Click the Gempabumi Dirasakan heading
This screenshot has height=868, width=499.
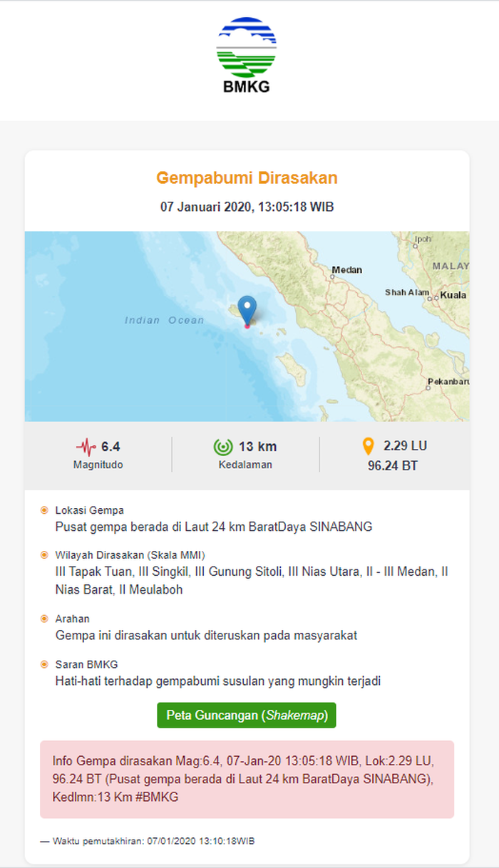[x=247, y=177]
